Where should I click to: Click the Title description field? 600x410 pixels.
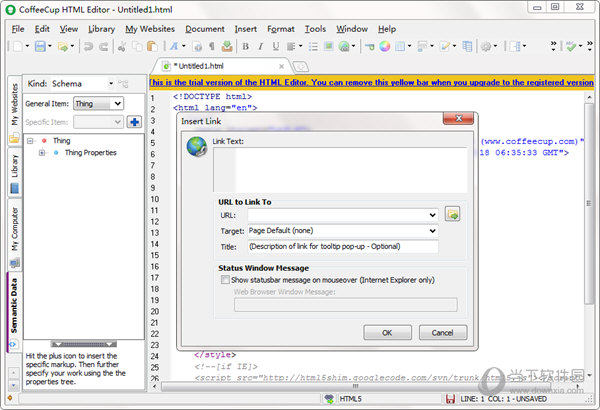[x=343, y=247]
